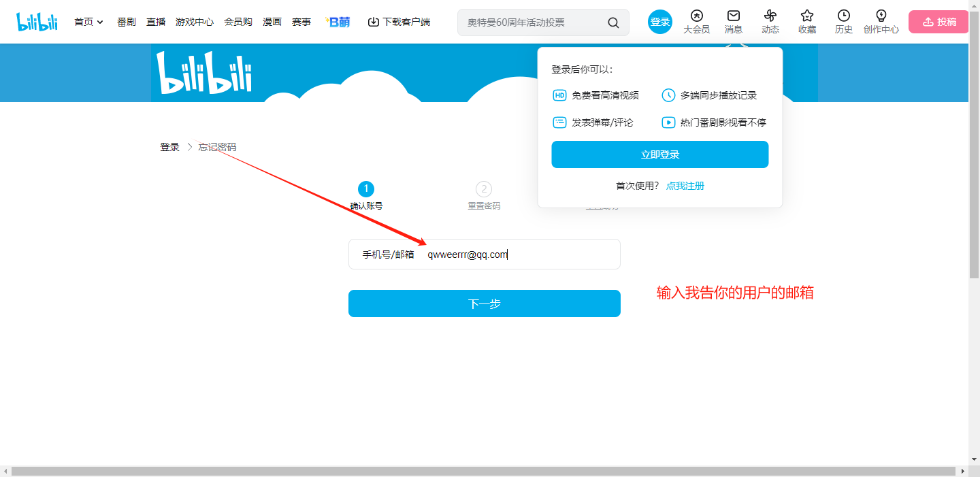
Task: Expand the 首页 dropdown menu
Action: coord(89,22)
